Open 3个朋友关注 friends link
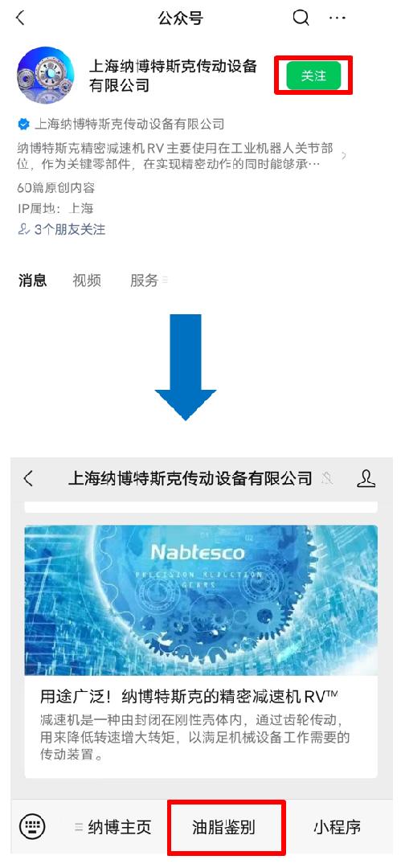The height and width of the screenshot is (868, 401). (62, 229)
